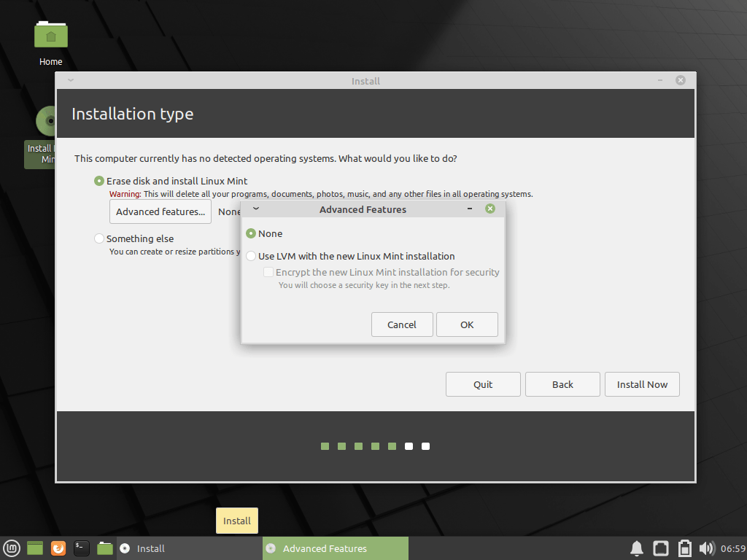
Task: Open the Advanced features... button
Action: (160, 211)
